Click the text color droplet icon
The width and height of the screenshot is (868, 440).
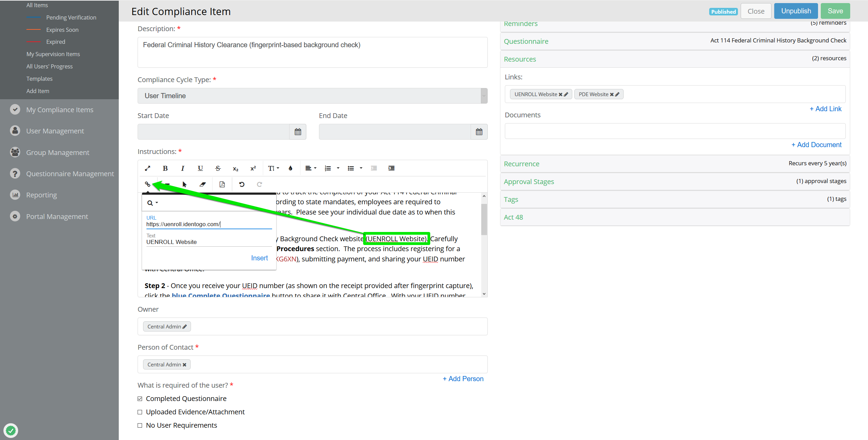pyautogui.click(x=290, y=168)
